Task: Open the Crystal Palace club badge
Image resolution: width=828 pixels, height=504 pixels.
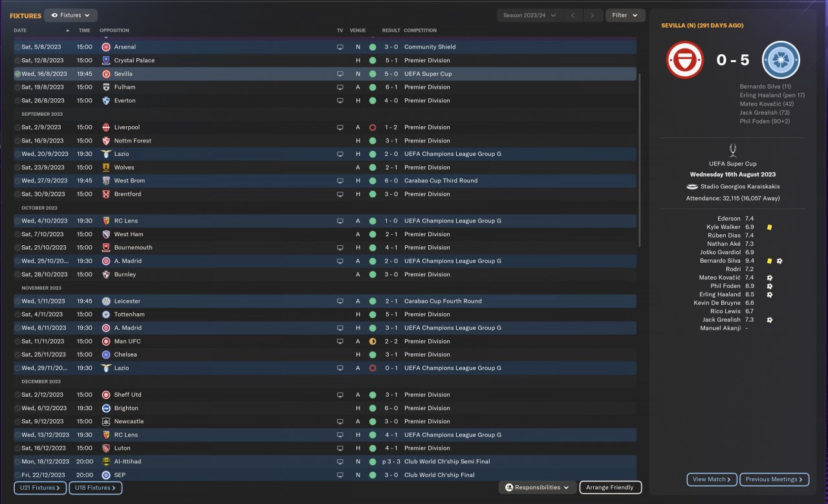Action: [x=106, y=60]
